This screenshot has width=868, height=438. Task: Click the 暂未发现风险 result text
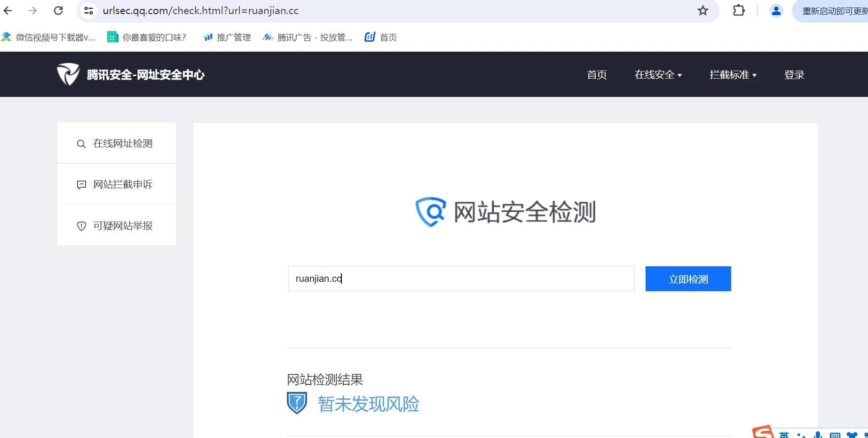(368, 404)
